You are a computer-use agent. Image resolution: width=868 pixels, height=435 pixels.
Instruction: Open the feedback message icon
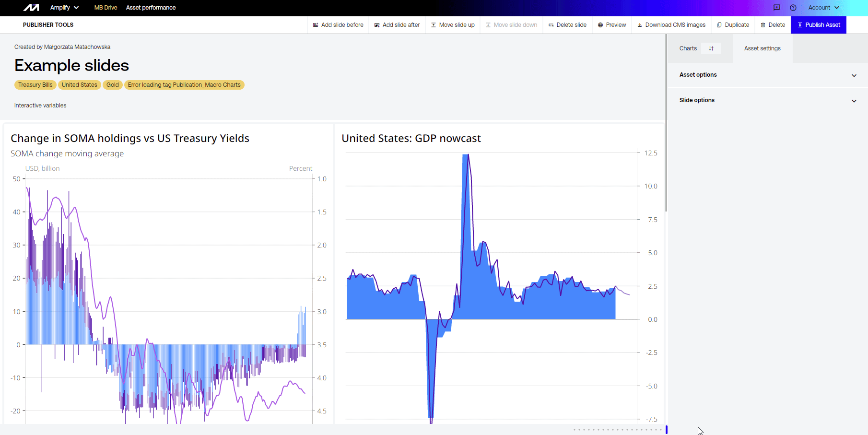(x=777, y=8)
